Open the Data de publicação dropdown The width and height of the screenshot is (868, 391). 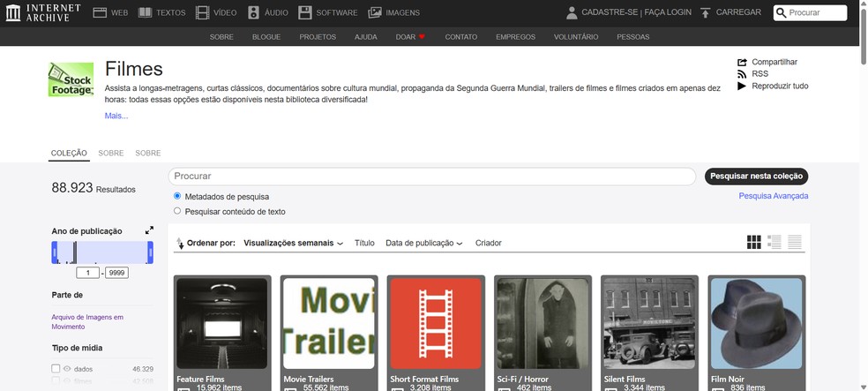pyautogui.click(x=424, y=243)
